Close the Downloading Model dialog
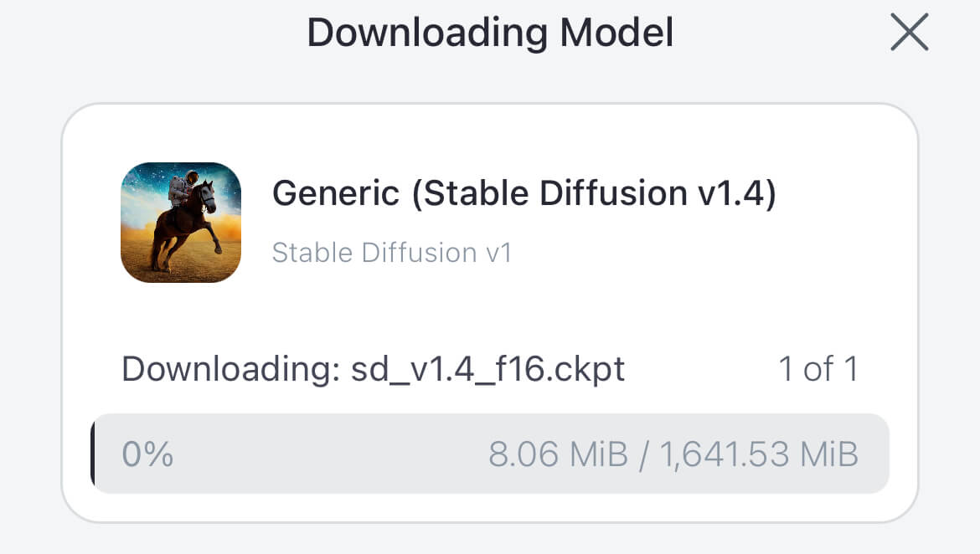The width and height of the screenshot is (980, 554). [910, 33]
